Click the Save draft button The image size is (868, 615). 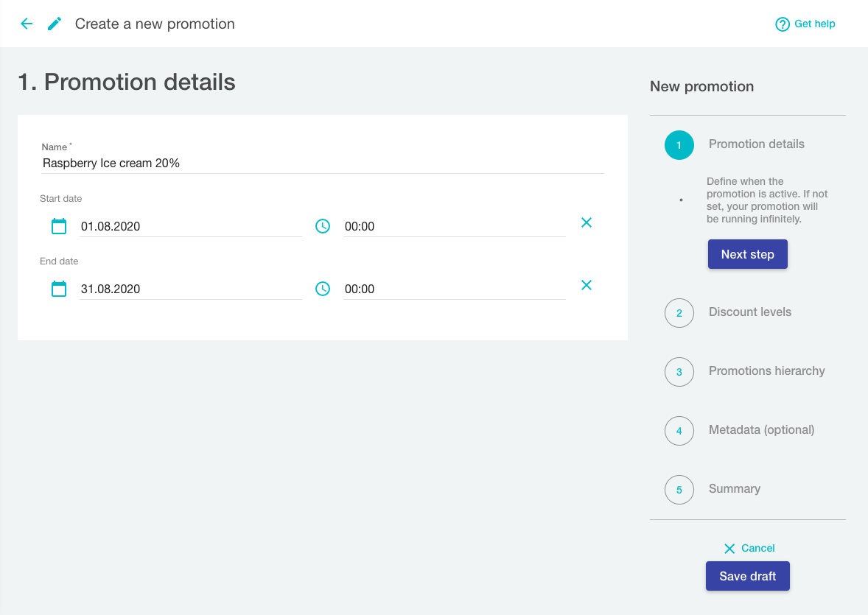point(747,576)
